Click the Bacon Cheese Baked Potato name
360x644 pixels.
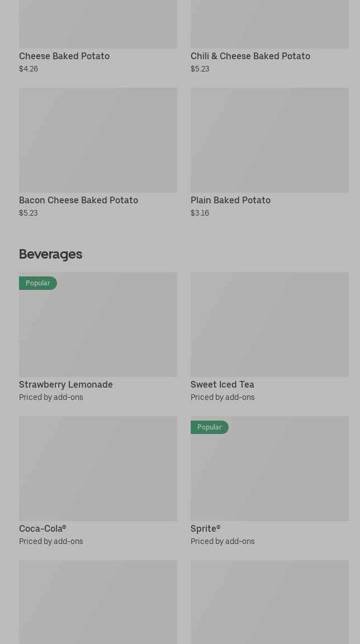pos(78,200)
